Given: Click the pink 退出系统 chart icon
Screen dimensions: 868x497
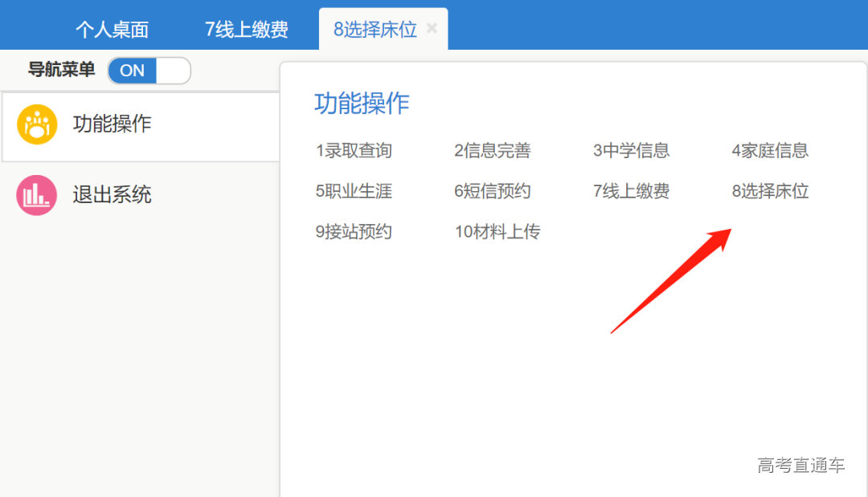Looking at the screenshot, I should (36, 195).
